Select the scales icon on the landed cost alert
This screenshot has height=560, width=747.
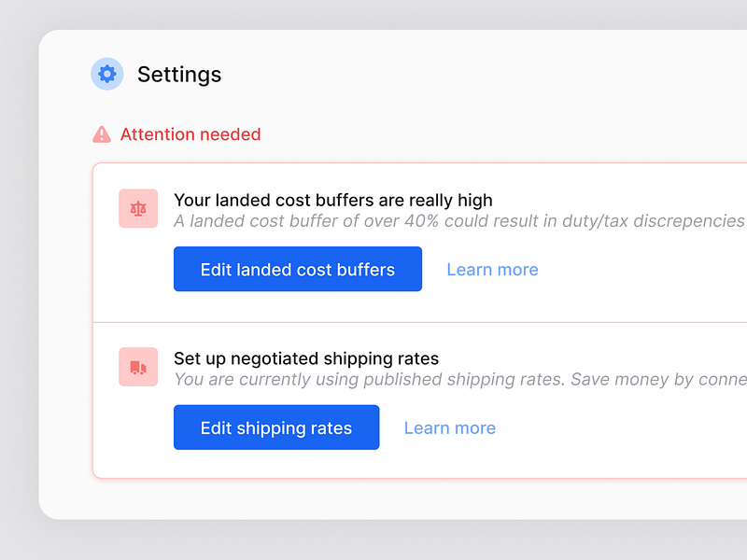click(138, 209)
